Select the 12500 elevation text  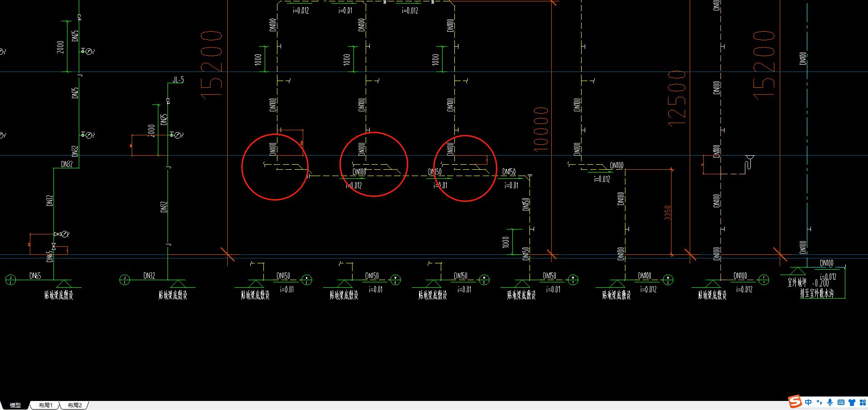677,98
